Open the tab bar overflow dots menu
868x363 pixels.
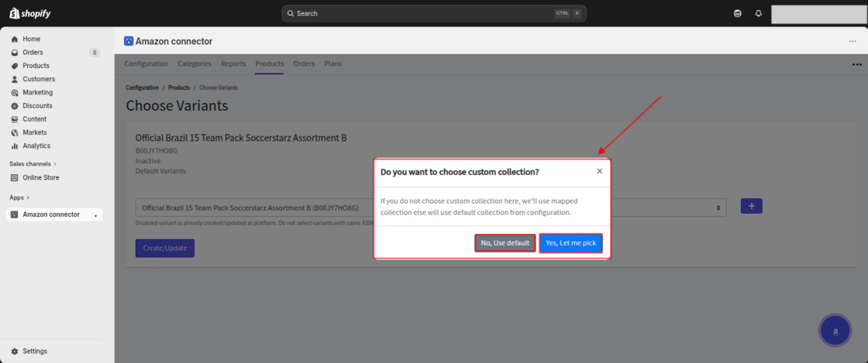pos(857,65)
